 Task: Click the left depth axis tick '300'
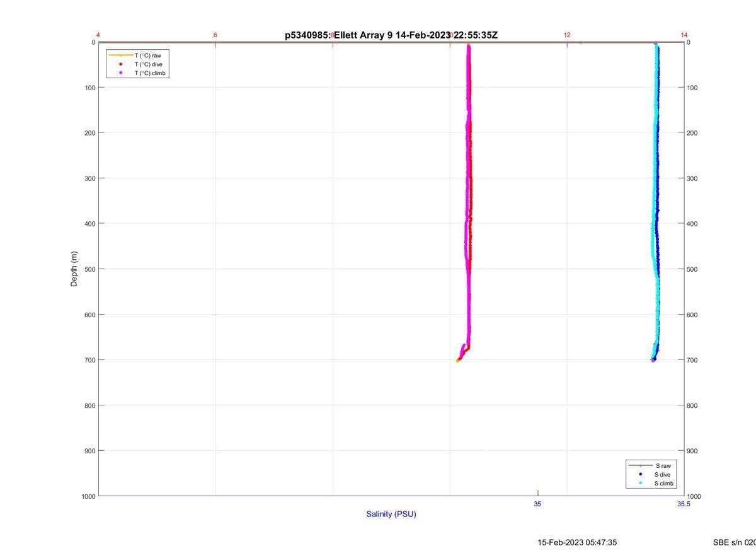tap(90, 178)
